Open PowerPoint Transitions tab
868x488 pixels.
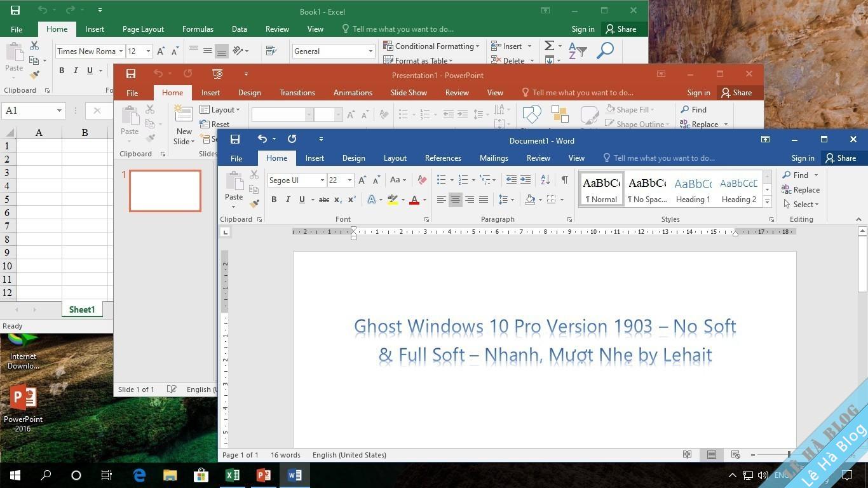[297, 93]
